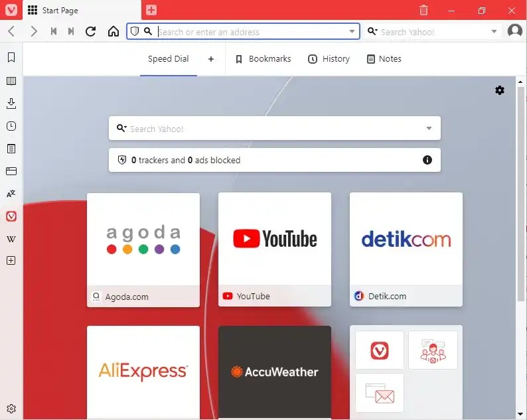Viewport: 527px width, 420px height.
Task: Click the scroll up arrow
Action: point(520,82)
